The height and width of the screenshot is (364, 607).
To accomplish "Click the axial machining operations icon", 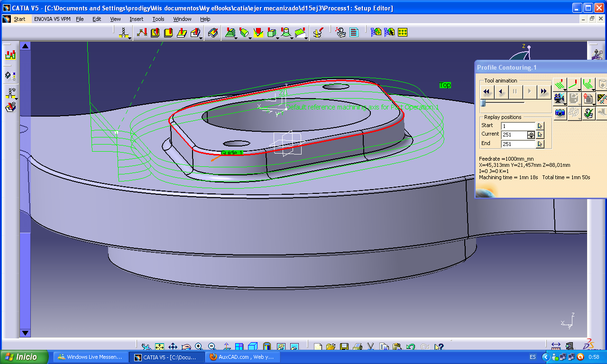I will [x=123, y=32].
